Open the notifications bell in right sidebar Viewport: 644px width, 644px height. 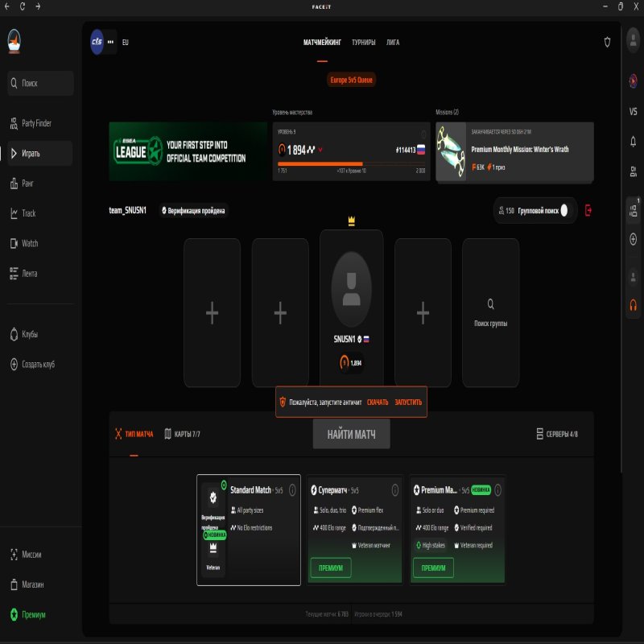pyautogui.click(x=632, y=140)
